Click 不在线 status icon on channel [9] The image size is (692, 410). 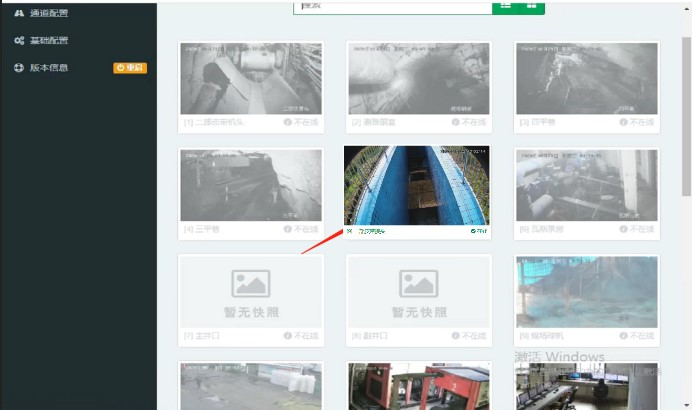624,335
